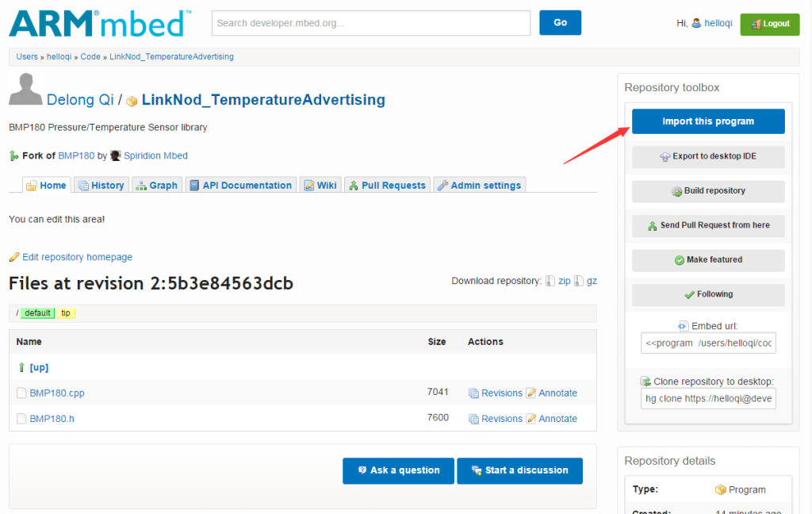Viewport: 812px width, 514px height.
Task: Click Delong Qi's profile silhouette picture
Action: pos(25,89)
